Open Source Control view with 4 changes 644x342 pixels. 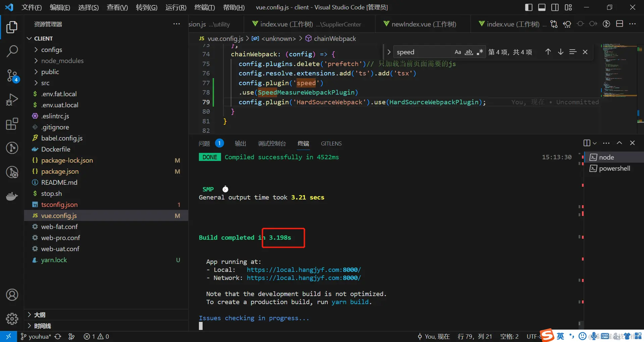pos(12,75)
